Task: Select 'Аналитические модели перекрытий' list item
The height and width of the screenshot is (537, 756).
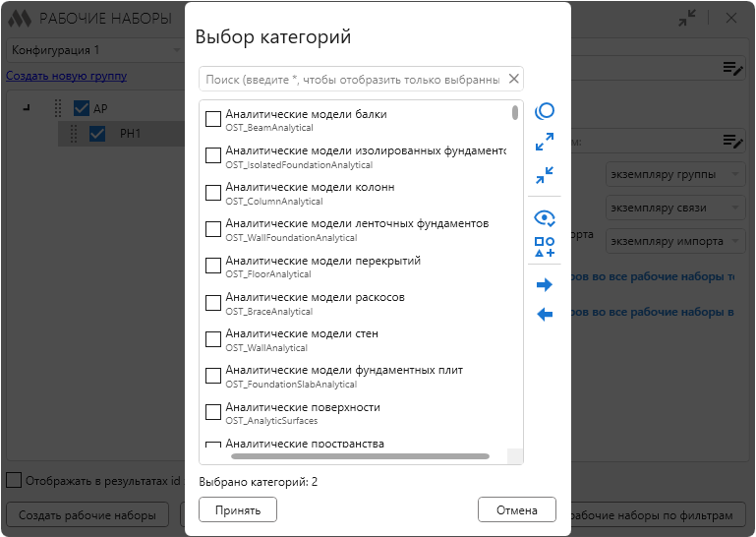Action: [x=322, y=261]
